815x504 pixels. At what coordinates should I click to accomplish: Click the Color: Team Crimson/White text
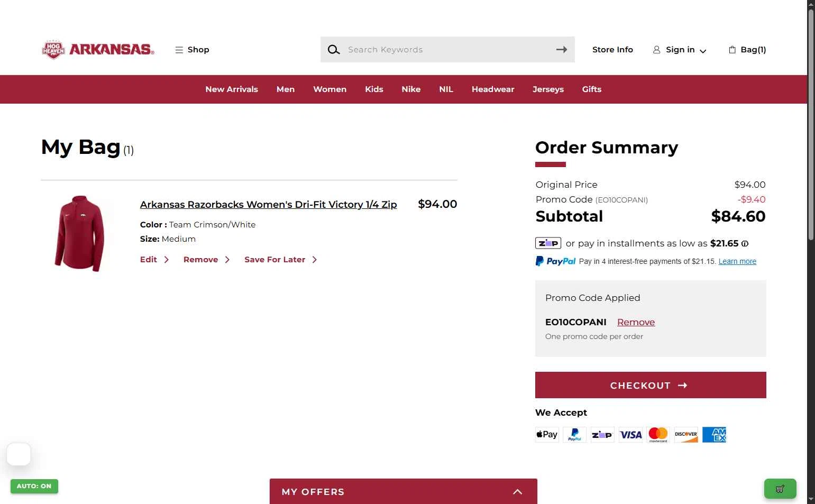[198, 225]
